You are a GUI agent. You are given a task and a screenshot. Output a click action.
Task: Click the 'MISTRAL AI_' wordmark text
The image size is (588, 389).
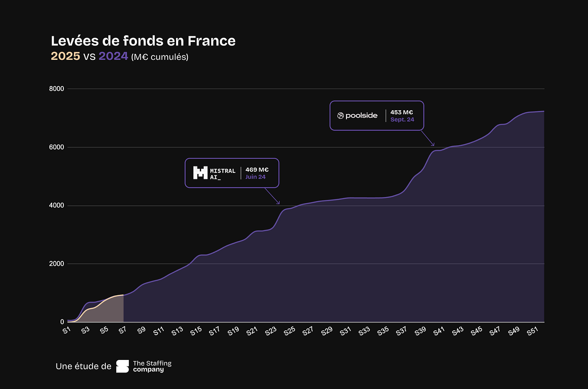(x=223, y=174)
